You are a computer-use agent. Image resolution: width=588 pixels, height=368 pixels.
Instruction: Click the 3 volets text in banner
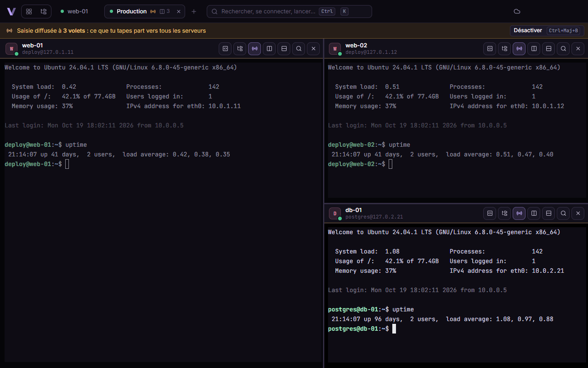click(x=74, y=31)
